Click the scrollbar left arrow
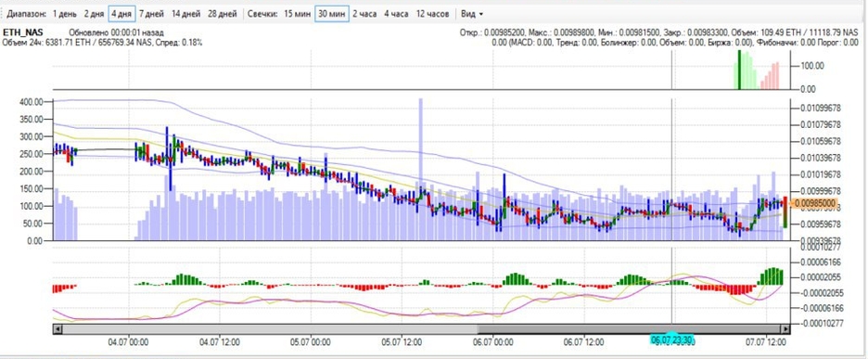The height and width of the screenshot is (359, 868). [x=57, y=329]
